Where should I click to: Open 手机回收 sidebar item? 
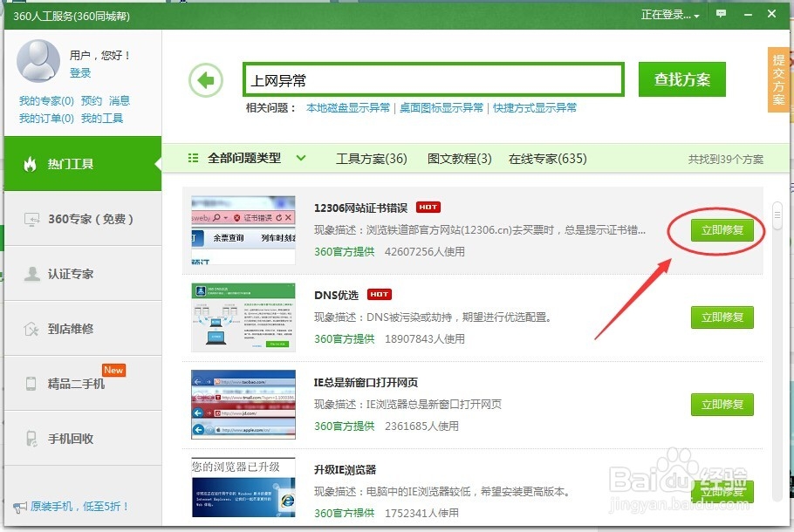(x=83, y=439)
